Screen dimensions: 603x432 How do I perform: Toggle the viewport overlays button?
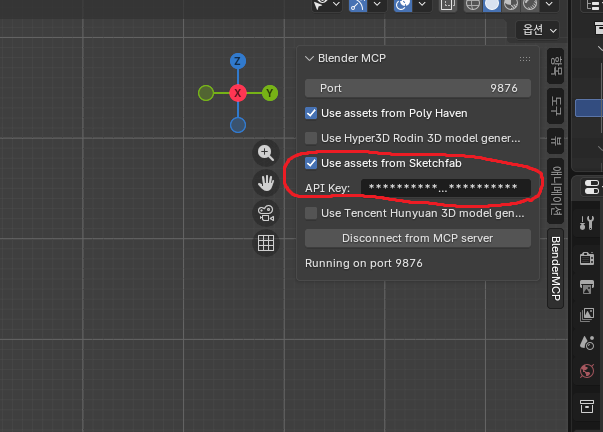coord(403,4)
